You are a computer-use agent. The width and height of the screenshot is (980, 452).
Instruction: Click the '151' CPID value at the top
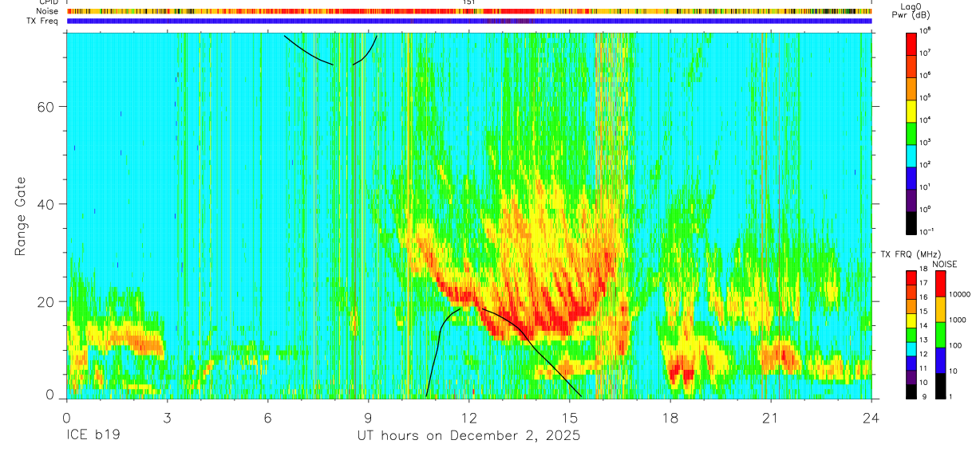(469, 2)
